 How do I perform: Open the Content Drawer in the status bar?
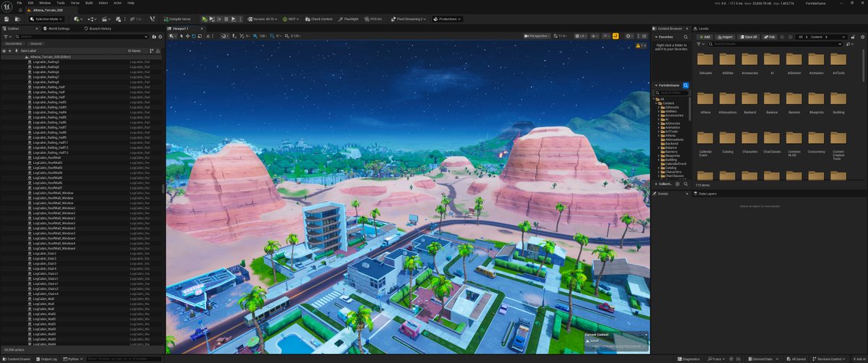(16, 359)
